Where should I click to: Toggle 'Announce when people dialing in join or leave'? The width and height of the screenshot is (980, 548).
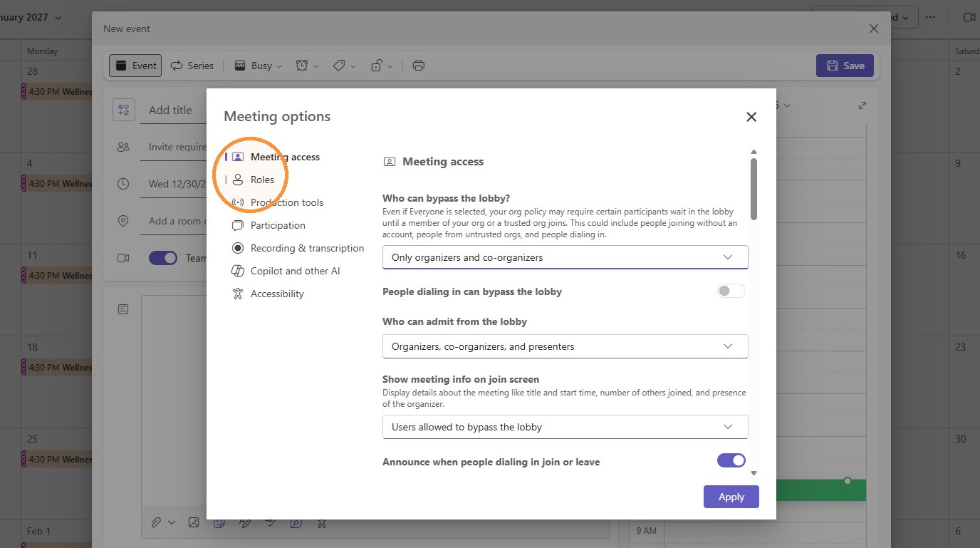tap(731, 460)
